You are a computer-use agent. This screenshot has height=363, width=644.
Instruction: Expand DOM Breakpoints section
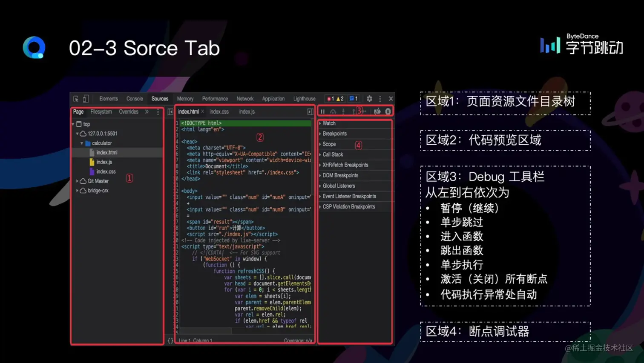355,175
